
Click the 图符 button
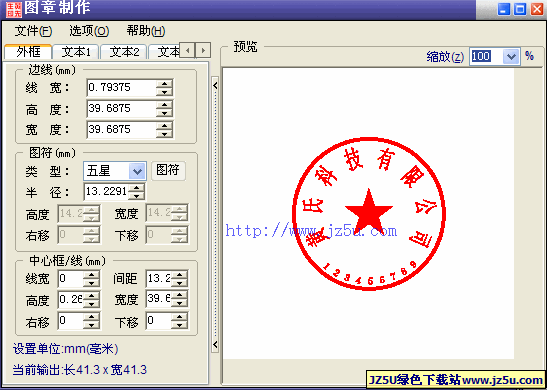(168, 171)
